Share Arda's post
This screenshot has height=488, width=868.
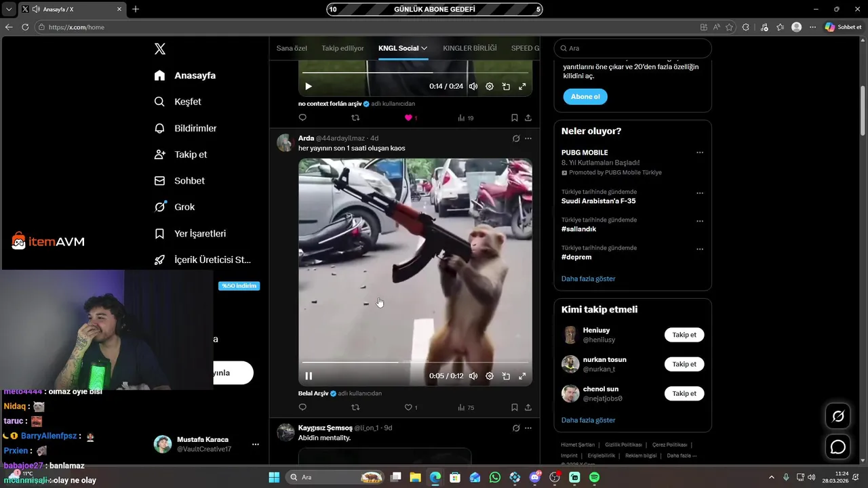tap(528, 407)
